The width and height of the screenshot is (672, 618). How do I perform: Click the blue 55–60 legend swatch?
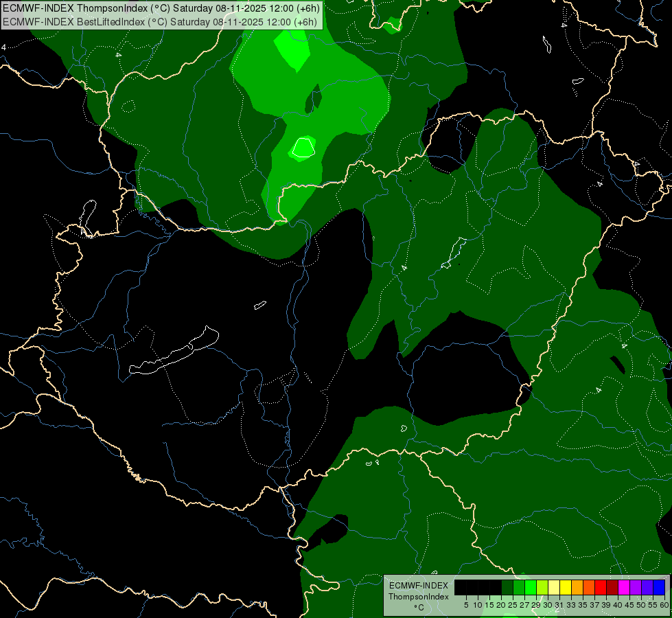coord(659,588)
